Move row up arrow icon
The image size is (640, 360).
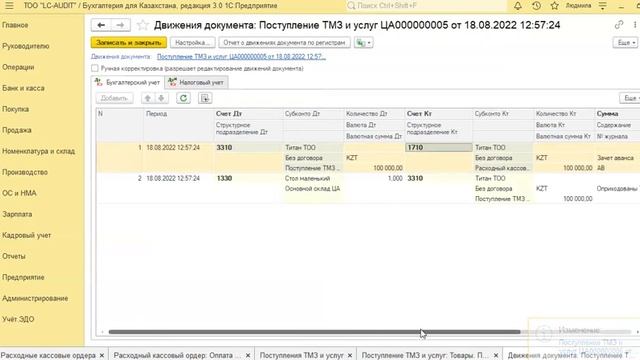[x=148, y=98]
